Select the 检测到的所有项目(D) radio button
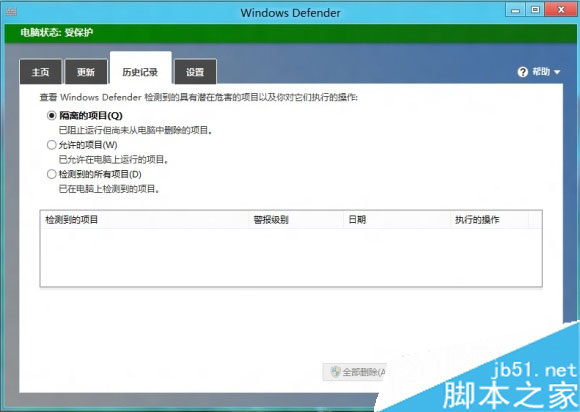Screen dimensions: 580x412 [52, 174]
